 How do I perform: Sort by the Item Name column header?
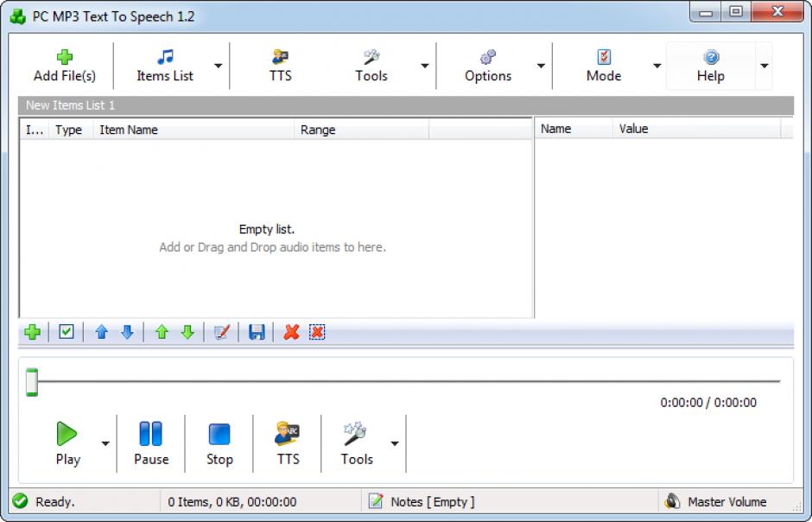click(193, 130)
